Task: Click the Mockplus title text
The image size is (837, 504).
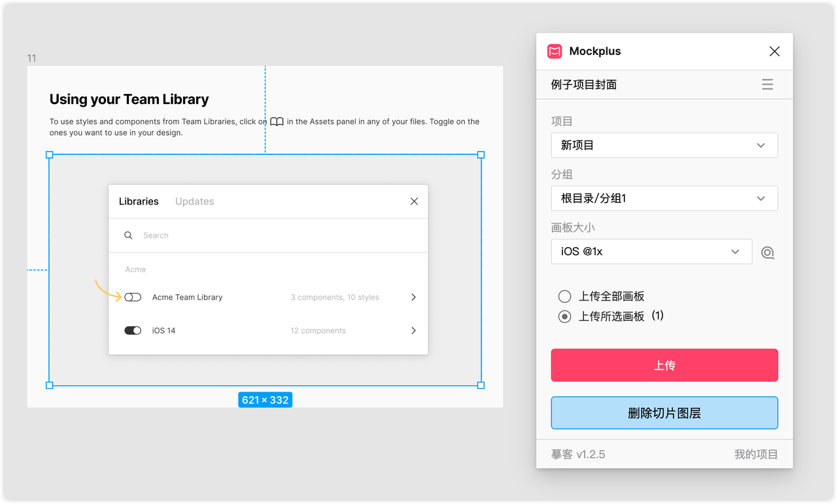Action: click(595, 51)
